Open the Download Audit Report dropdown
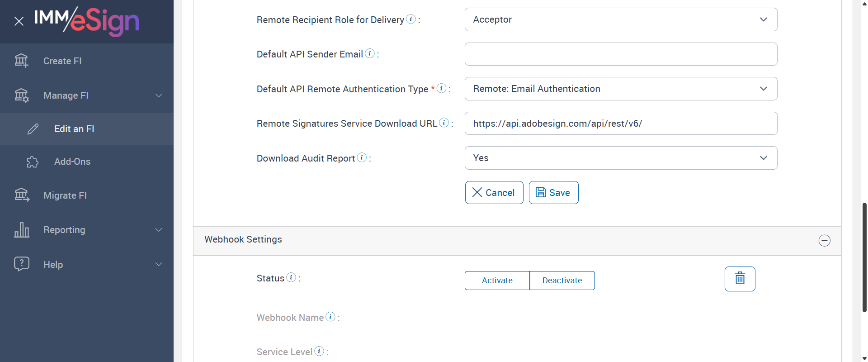Viewport: 868px width, 362px height. (621, 158)
